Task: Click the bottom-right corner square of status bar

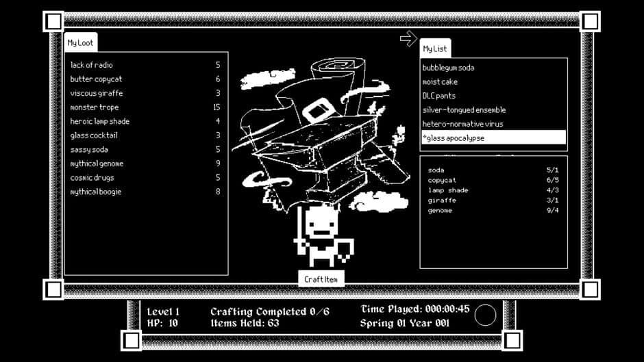Action: (512, 340)
